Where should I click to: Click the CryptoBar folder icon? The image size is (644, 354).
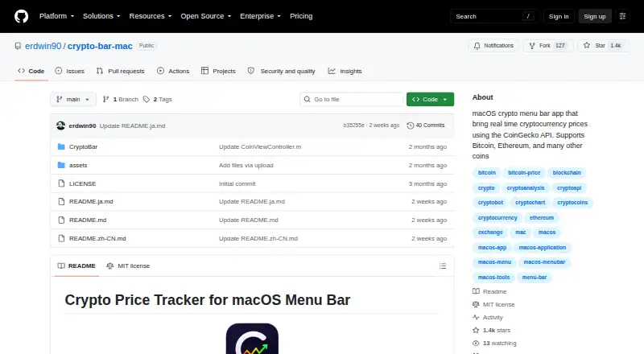(x=61, y=146)
